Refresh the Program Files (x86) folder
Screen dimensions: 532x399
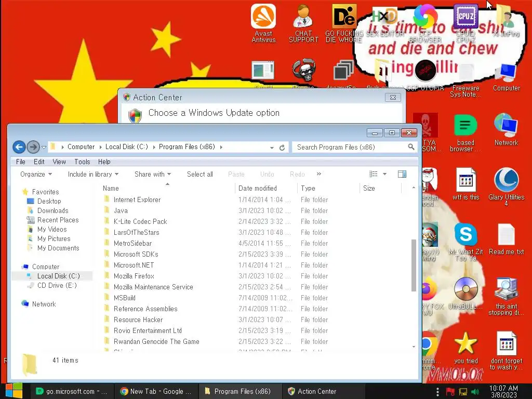point(282,148)
